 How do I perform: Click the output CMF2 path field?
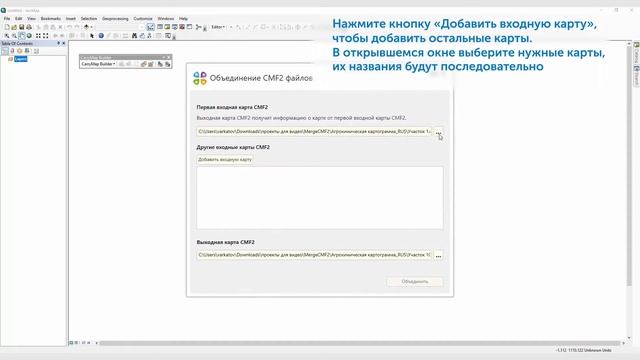point(314,255)
